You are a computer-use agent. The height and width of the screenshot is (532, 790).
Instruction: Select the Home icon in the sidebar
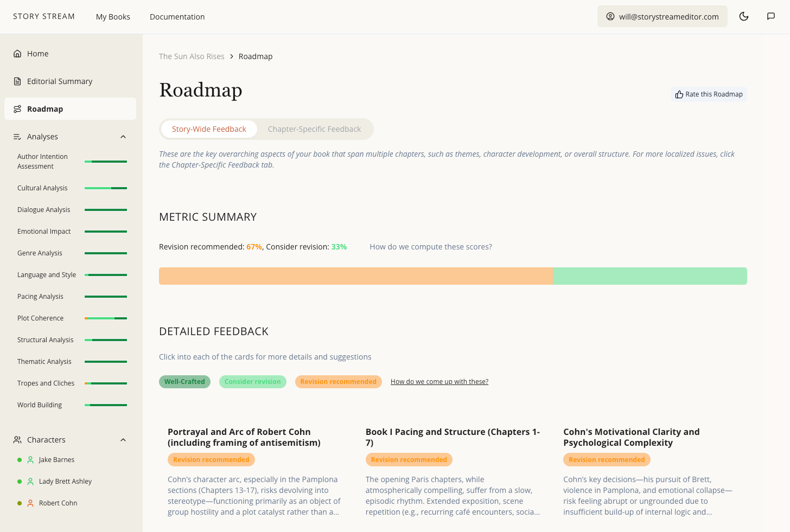click(17, 53)
